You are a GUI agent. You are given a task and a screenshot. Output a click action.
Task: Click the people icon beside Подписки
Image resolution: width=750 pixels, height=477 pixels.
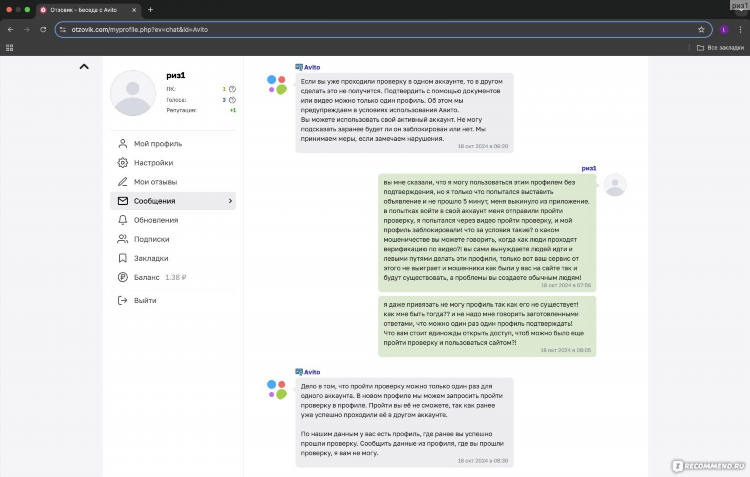[123, 239]
